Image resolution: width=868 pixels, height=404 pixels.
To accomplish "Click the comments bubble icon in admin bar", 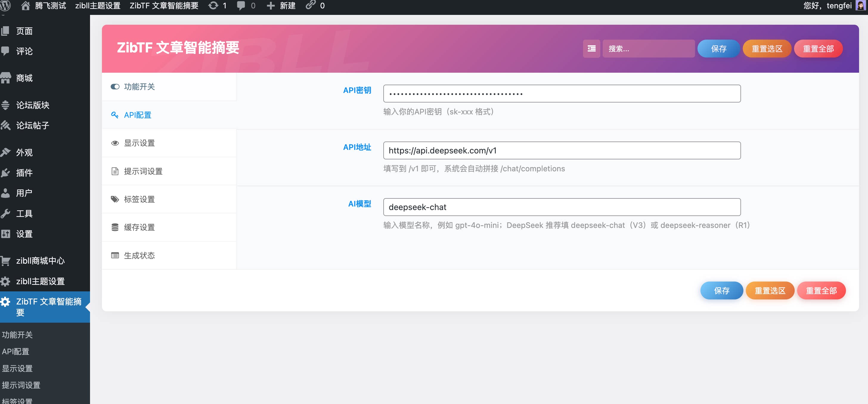I will coord(241,6).
